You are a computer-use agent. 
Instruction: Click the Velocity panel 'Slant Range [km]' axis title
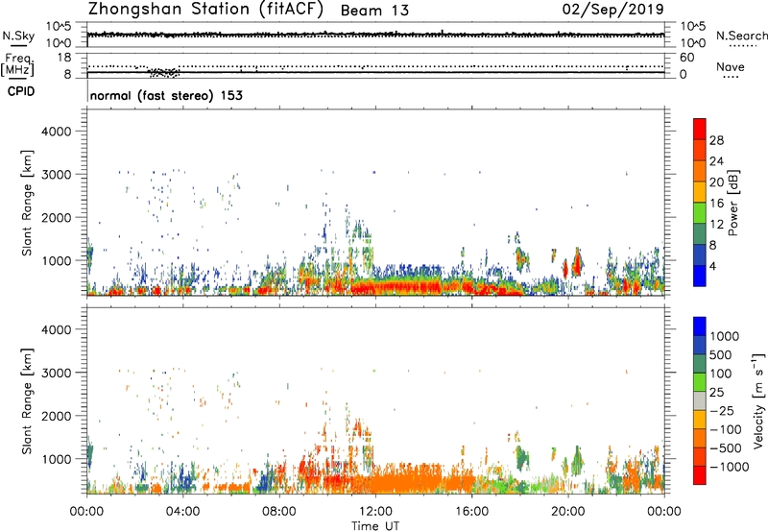(27, 401)
